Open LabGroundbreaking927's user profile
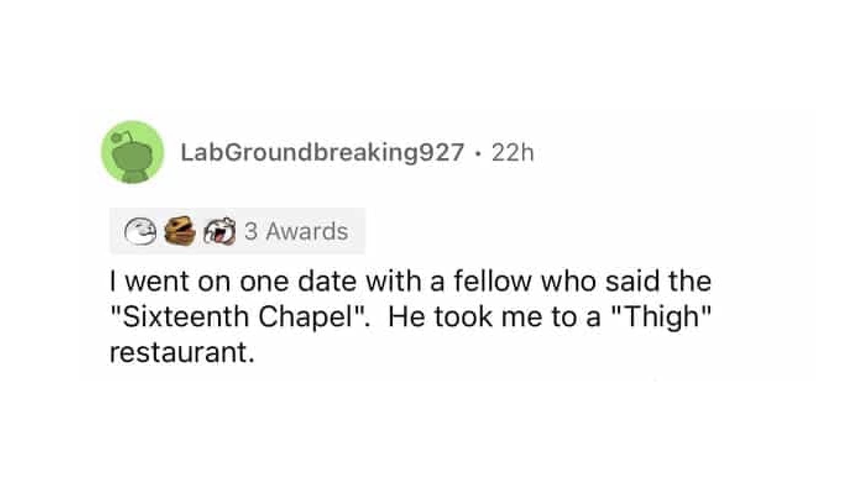This screenshot has height=493, width=868. pos(321,151)
